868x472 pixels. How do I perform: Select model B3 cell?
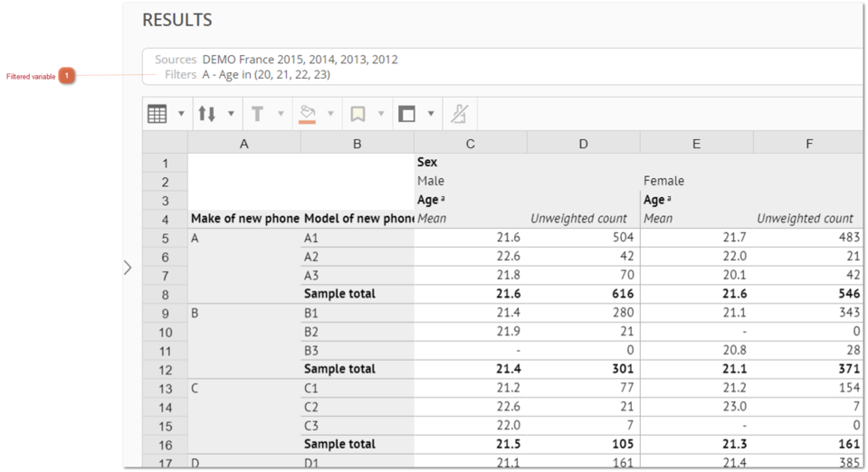pos(357,351)
